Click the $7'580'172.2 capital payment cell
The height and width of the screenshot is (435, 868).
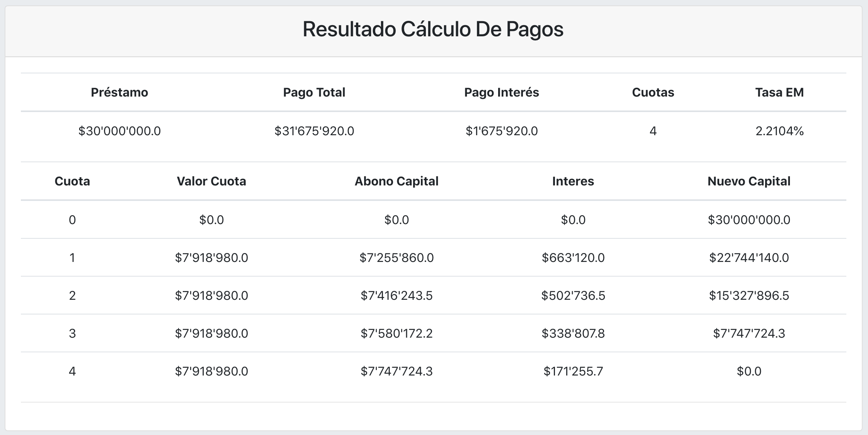(x=397, y=333)
